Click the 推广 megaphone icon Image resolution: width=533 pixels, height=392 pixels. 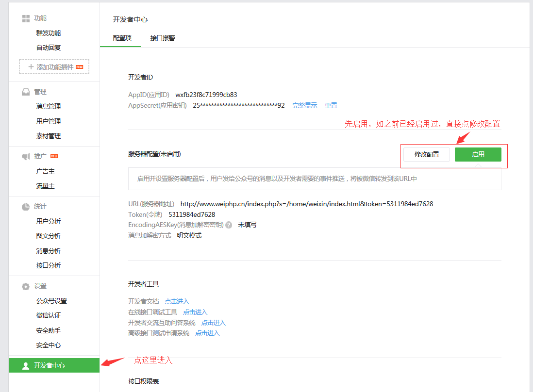coord(26,157)
